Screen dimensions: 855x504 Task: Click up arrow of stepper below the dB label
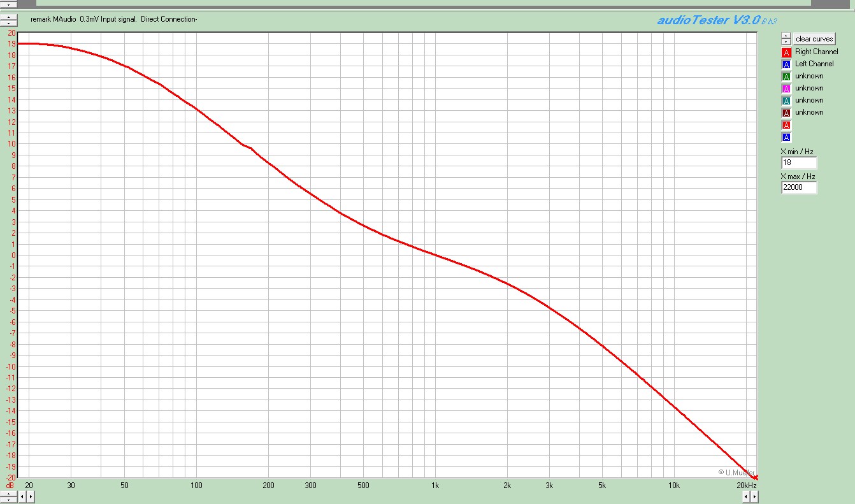coord(8,494)
